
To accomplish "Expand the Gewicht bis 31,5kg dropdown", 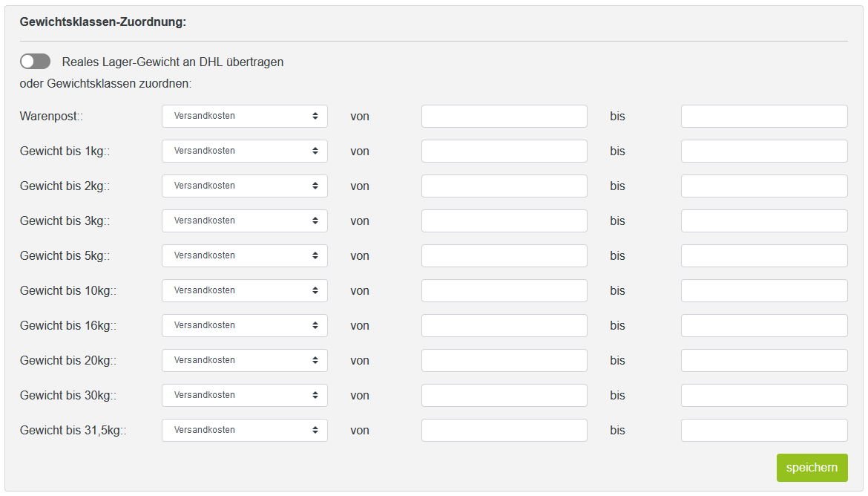I will tap(245, 431).
